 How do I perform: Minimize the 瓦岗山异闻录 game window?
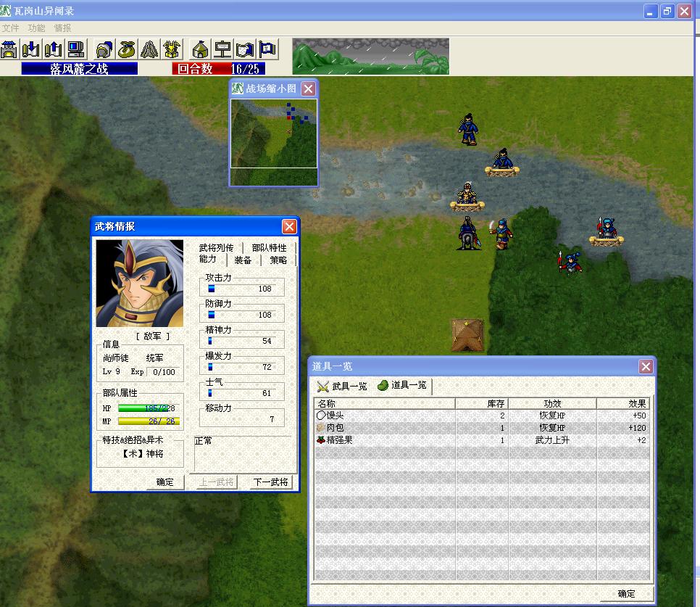[x=651, y=11]
